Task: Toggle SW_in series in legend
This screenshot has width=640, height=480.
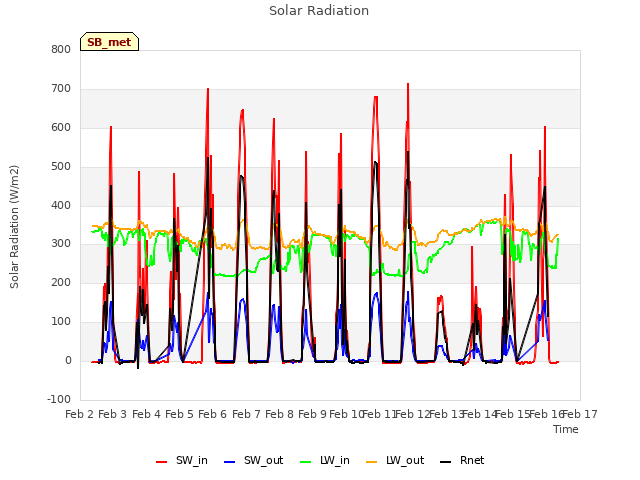Action: click(182, 460)
